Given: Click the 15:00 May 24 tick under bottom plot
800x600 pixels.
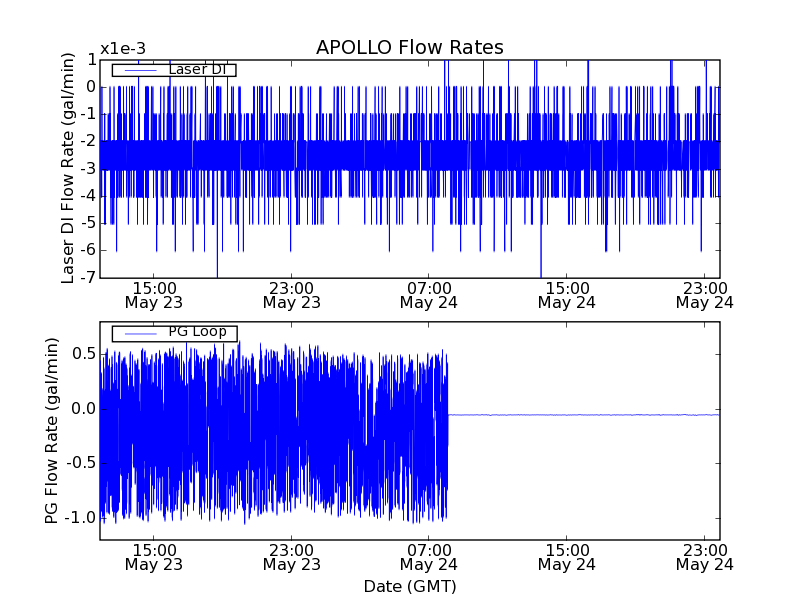Looking at the screenshot, I should 567,557.
